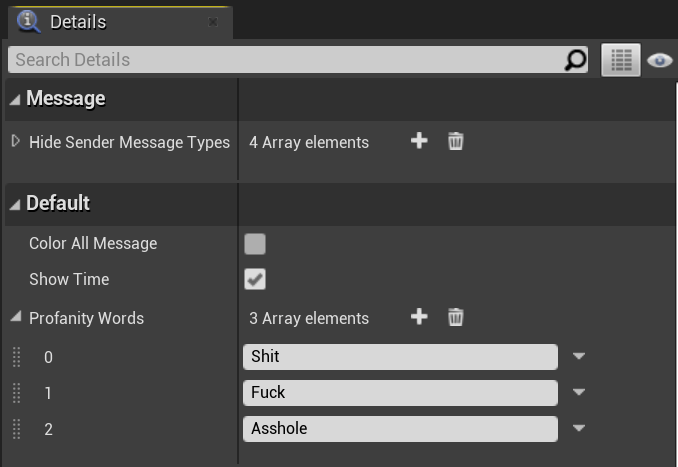The height and width of the screenshot is (467, 678).
Task: Open the dropdown arrow for element 1
Action: click(578, 393)
